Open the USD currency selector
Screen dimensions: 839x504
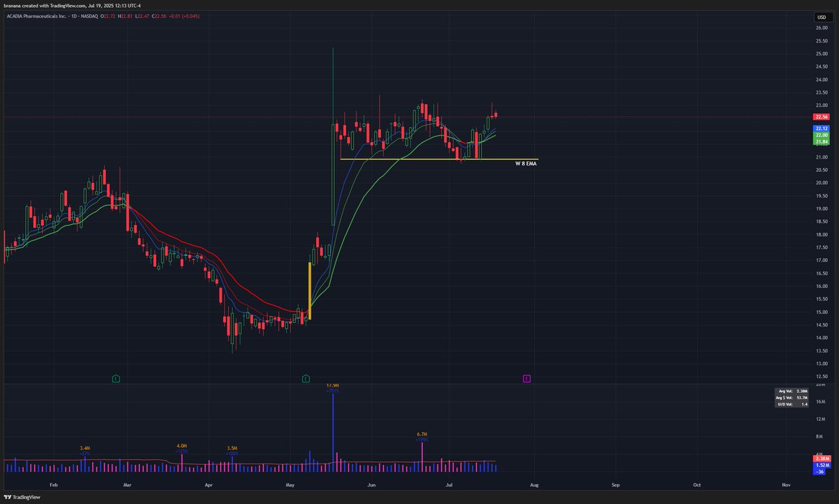822,17
